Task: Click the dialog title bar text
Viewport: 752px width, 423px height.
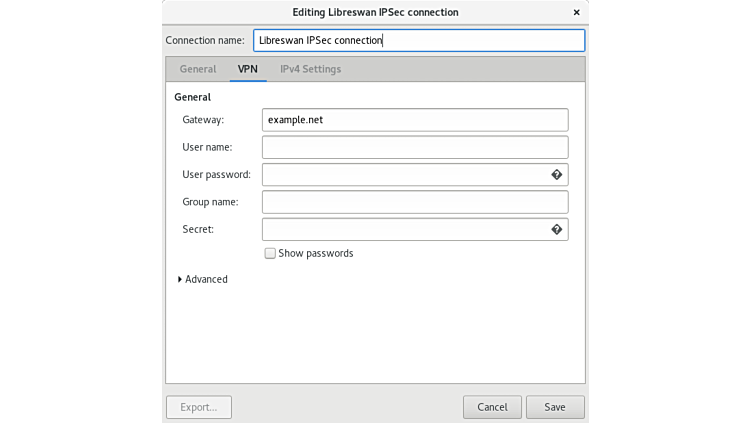Action: point(375,12)
